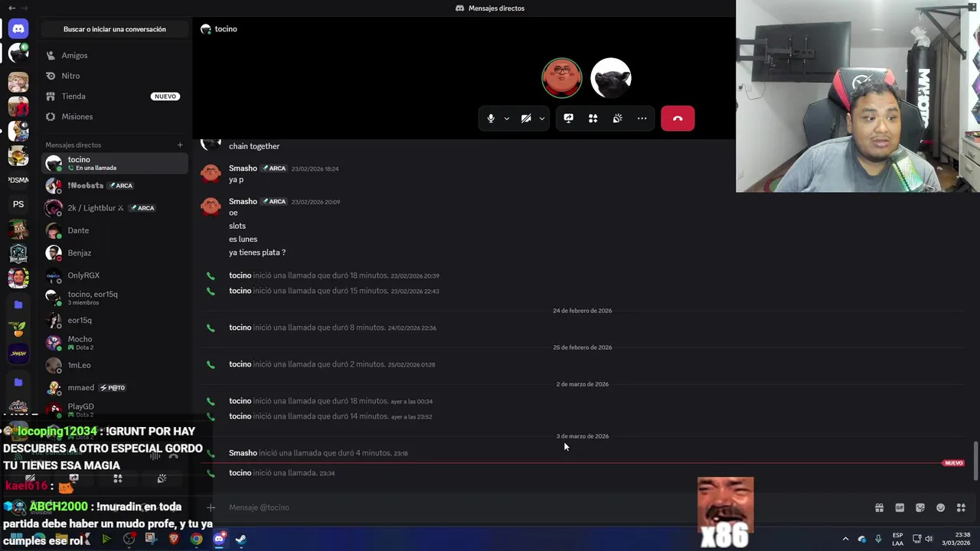Open clock showing 23:38 in taskbar

pyautogui.click(x=956, y=539)
